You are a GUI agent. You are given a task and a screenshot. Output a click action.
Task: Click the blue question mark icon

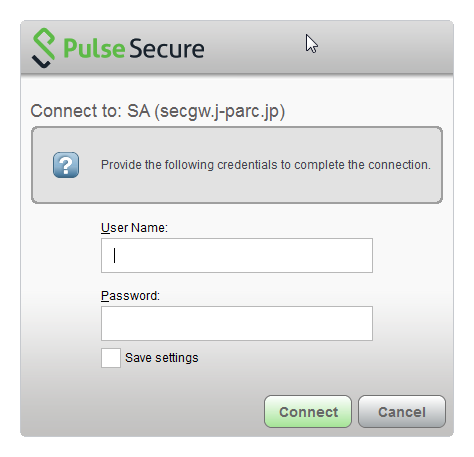66,165
